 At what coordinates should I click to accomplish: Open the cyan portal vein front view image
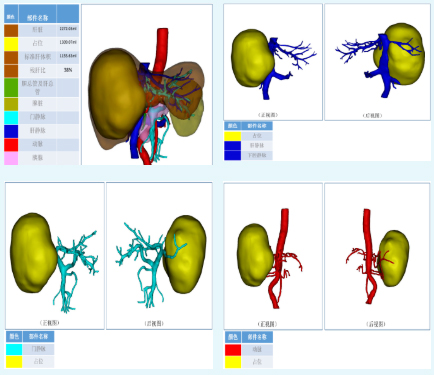point(55,256)
